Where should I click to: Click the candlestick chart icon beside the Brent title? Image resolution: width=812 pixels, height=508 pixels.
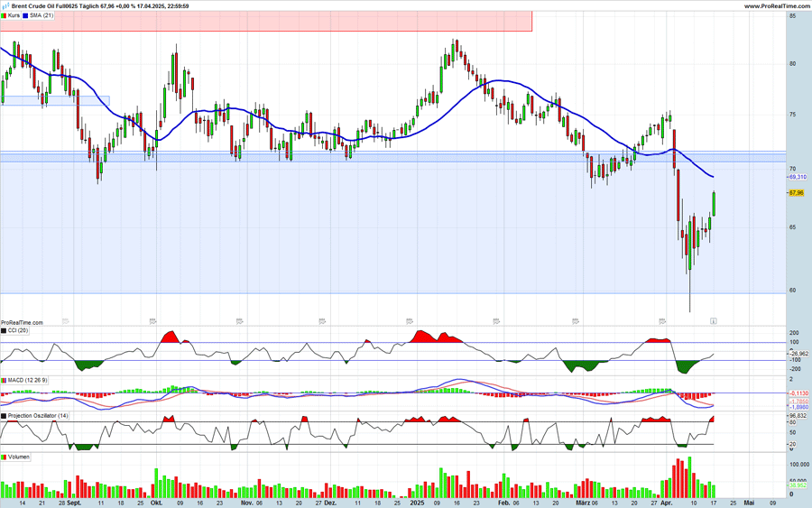[x=5, y=5]
